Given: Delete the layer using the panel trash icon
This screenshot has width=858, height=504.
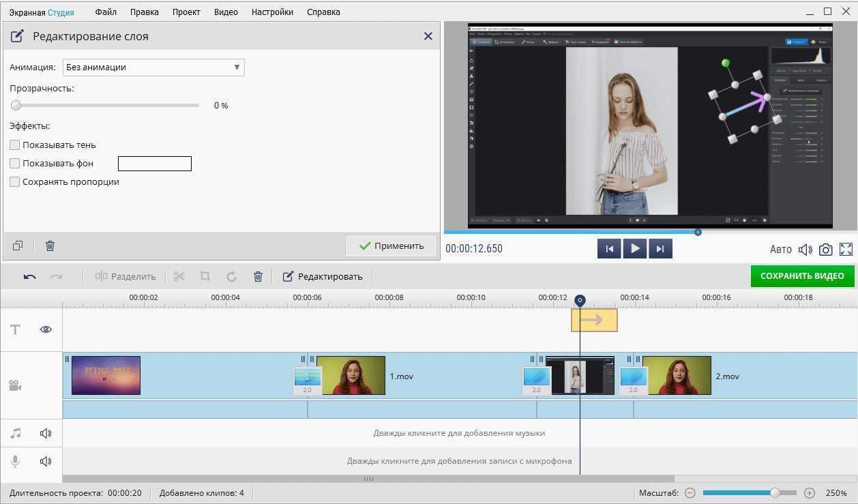Looking at the screenshot, I should click(x=50, y=246).
